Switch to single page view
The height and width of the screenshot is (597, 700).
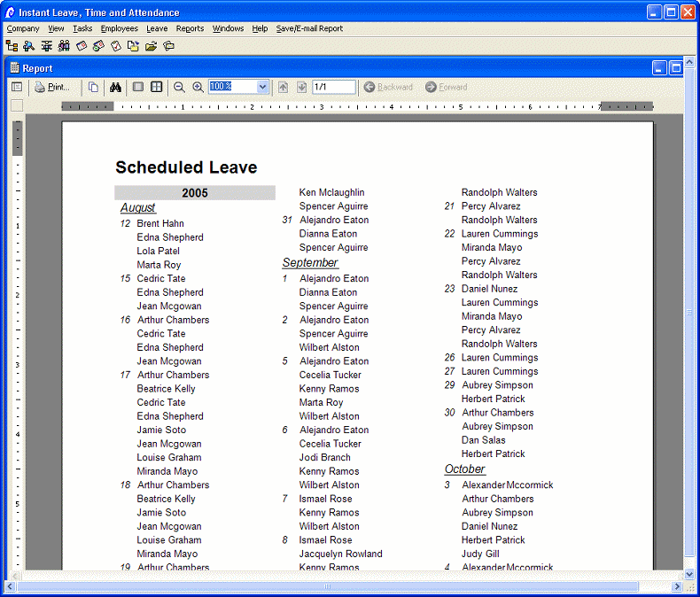coord(137,87)
